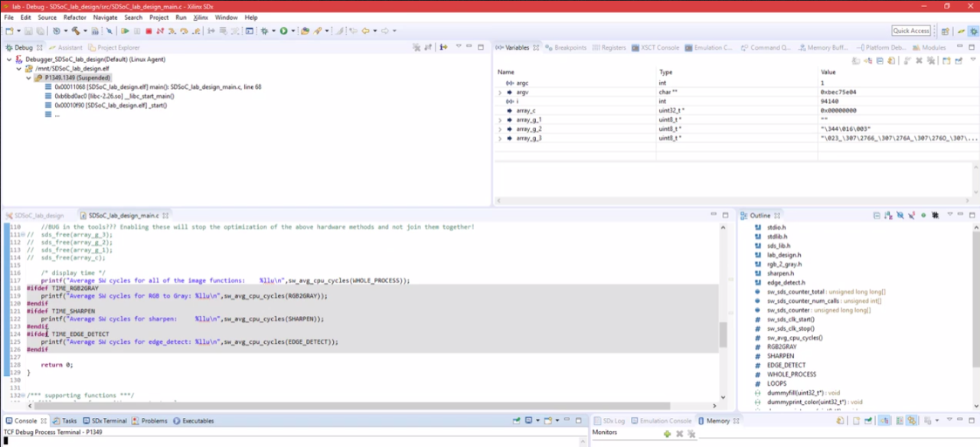Click the Step Into toolbar icon
The image size is (980, 447).
pos(172,31)
